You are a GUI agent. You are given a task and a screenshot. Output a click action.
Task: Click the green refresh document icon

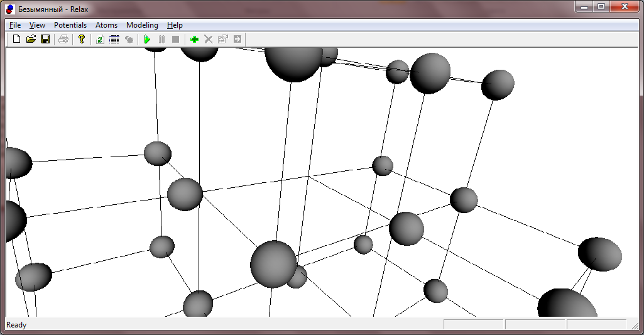point(100,39)
